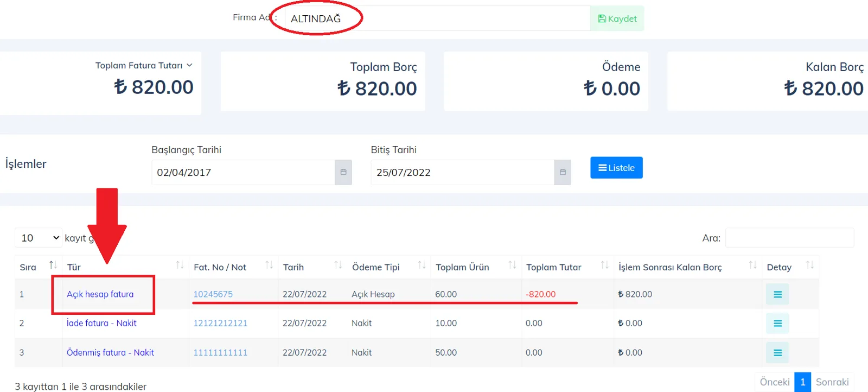Sort table by Sıra column arrows
This screenshot has width=868, height=392.
[53, 265]
